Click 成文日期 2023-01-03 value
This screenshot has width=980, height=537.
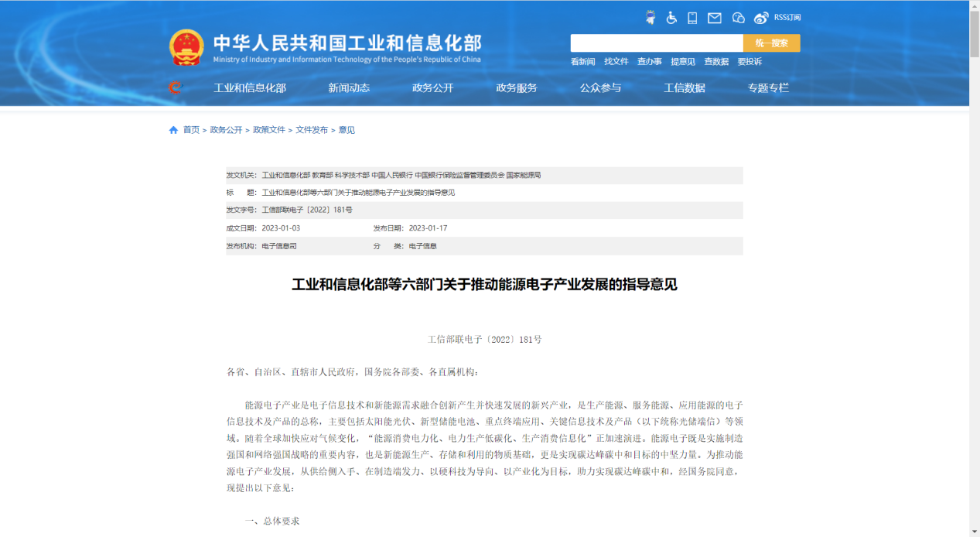281,228
